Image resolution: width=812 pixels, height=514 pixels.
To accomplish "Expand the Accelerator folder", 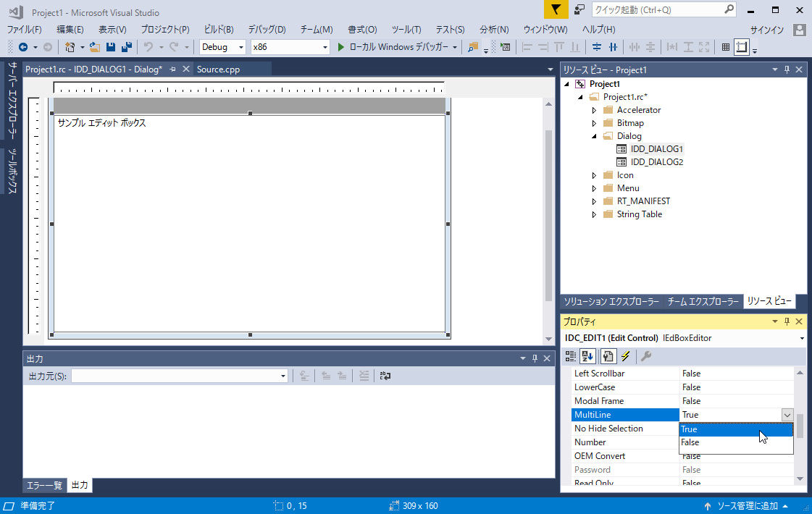I will [x=594, y=110].
